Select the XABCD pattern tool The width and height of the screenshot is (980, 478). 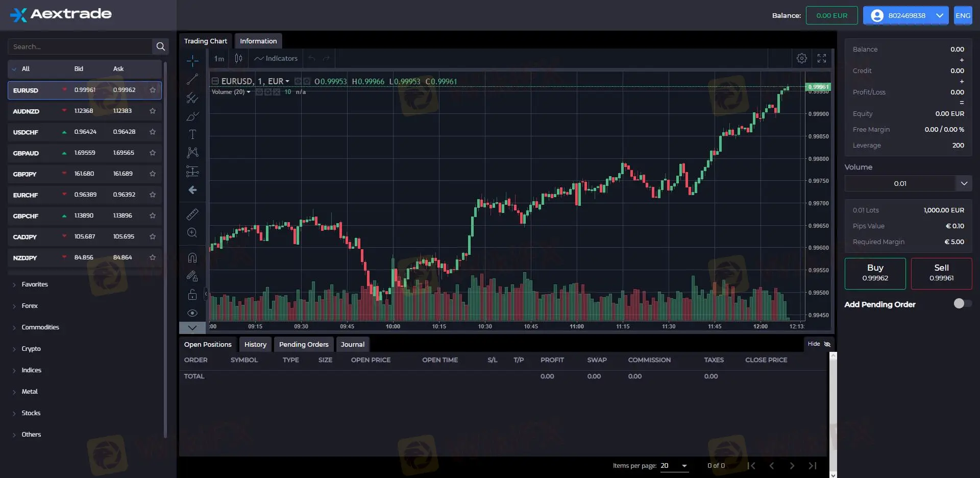pos(192,152)
